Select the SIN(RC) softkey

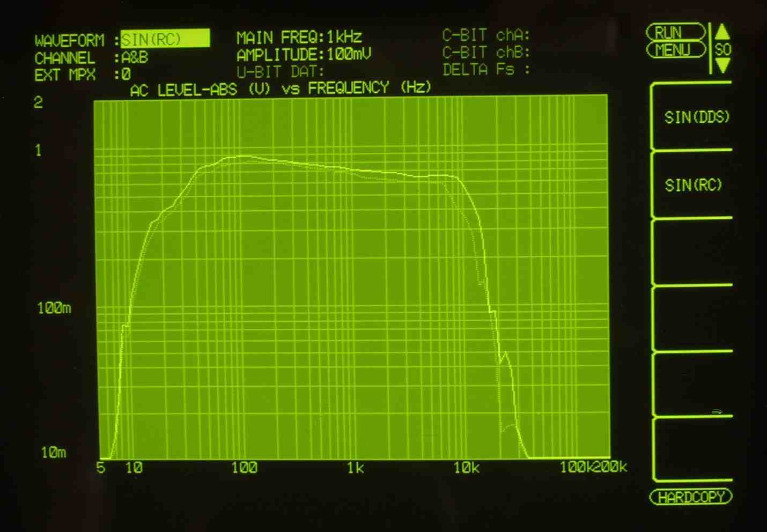coord(693,185)
